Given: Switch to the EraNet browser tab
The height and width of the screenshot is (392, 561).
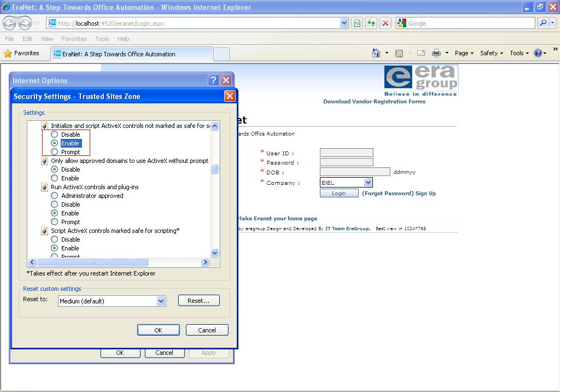Looking at the screenshot, I should tap(132, 54).
